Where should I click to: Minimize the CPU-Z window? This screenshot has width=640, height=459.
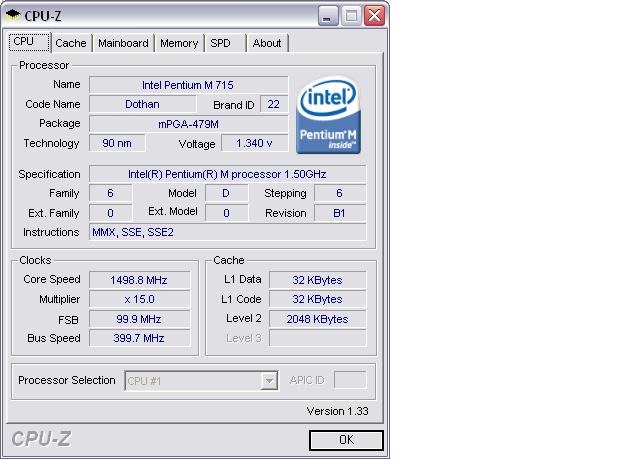pos(328,16)
